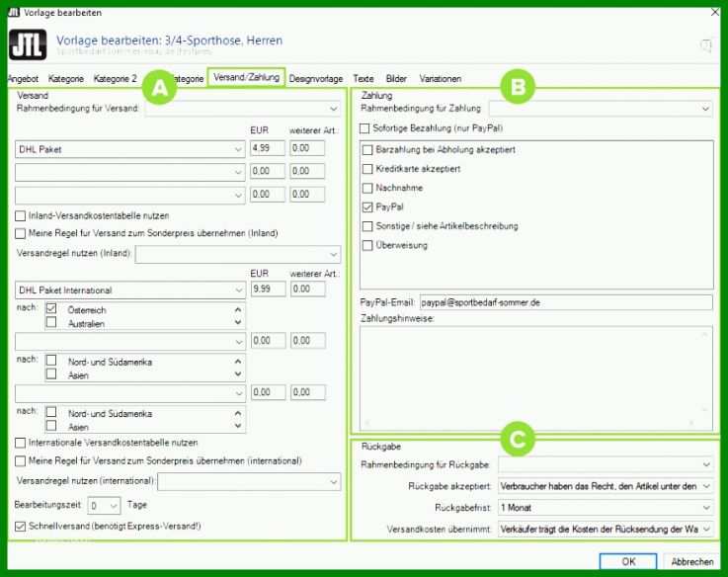Expand Rahmenbedingung für Zahlung dropdown
Image resolution: width=728 pixels, height=577 pixels.
pyautogui.click(x=601, y=109)
